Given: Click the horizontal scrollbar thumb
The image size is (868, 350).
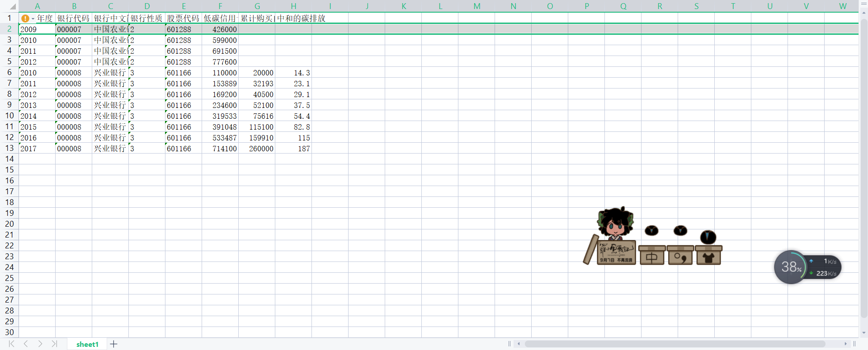Looking at the screenshot, I should pos(675,344).
